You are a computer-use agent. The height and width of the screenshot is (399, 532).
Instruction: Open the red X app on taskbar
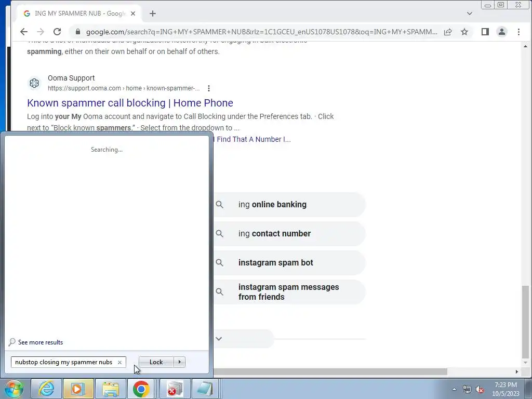[x=175, y=389]
